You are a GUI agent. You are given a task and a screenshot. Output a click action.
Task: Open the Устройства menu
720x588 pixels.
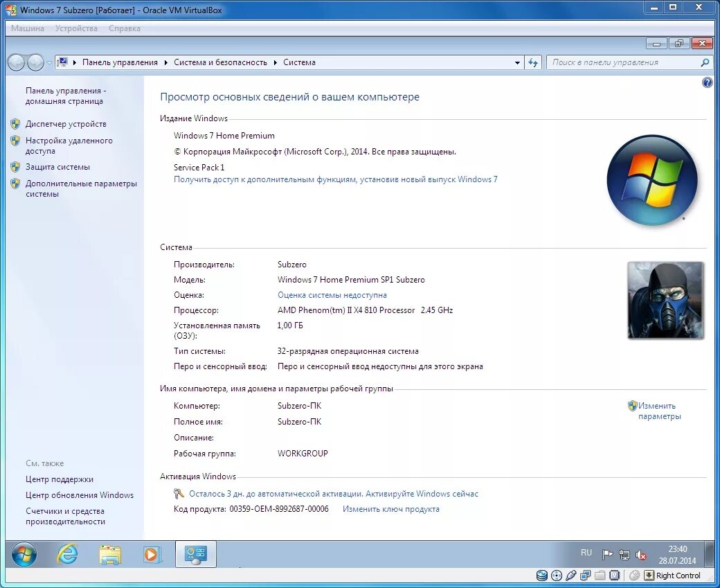point(76,28)
